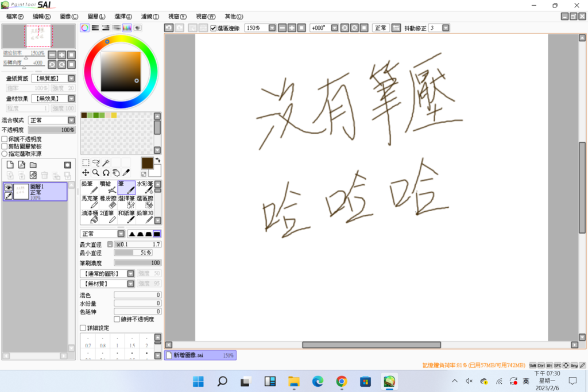Screen dimensions: 588x392
Task: Toggle the swatches panel
Action: [127, 28]
